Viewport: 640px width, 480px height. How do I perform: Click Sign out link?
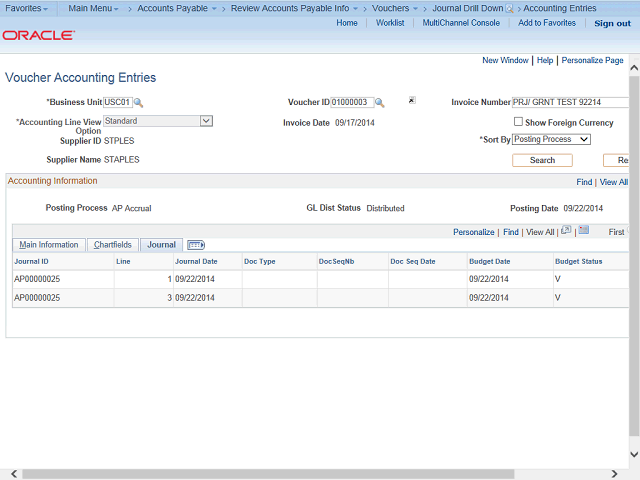click(612, 23)
